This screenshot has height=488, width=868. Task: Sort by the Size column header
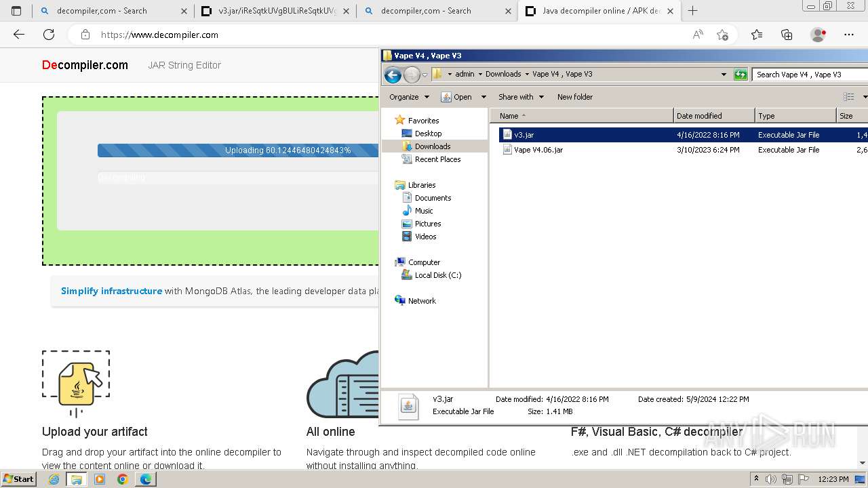852,116
